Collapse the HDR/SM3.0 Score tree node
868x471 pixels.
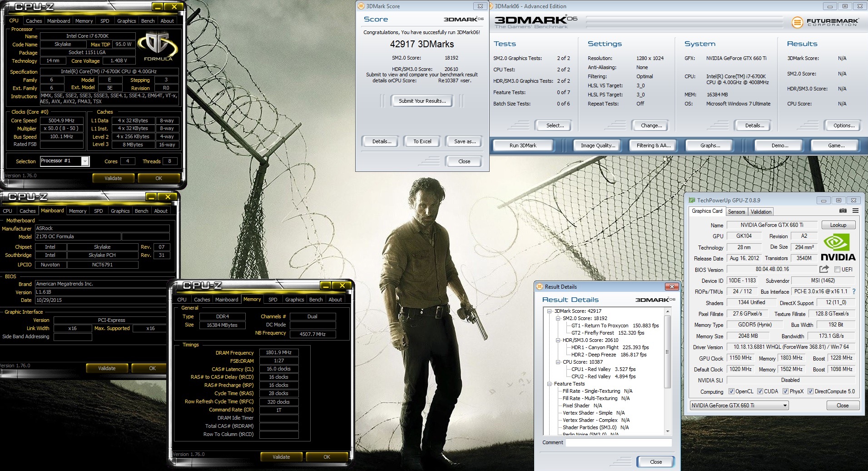tap(558, 340)
